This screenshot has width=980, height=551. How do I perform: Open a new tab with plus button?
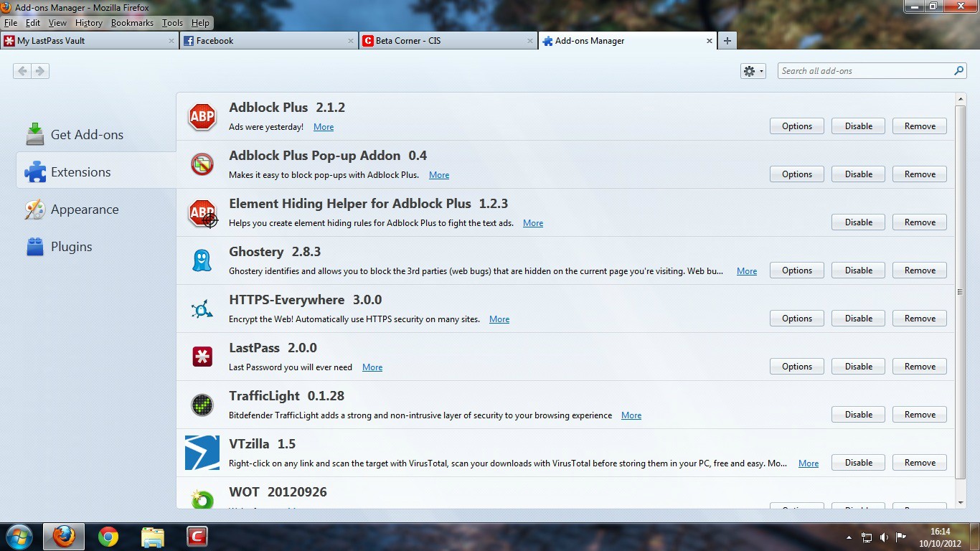pyautogui.click(x=727, y=41)
